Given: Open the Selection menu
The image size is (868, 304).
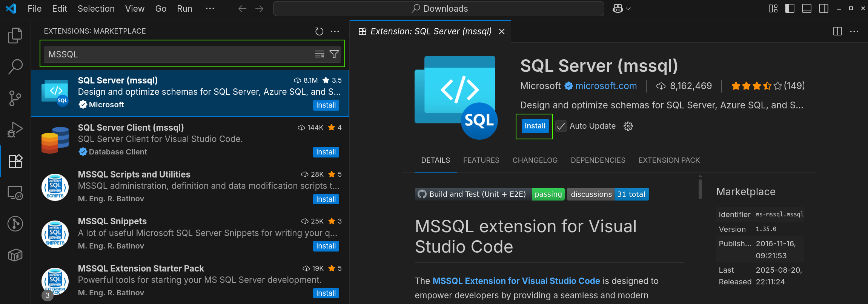Looking at the screenshot, I should pos(96,9).
